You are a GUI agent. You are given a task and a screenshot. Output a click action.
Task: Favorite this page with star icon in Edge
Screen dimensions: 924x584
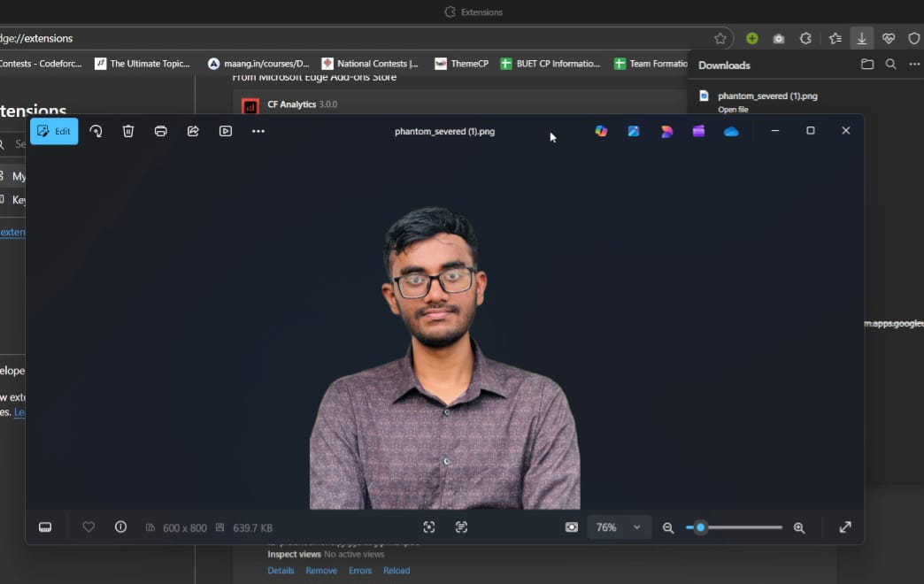(720, 38)
